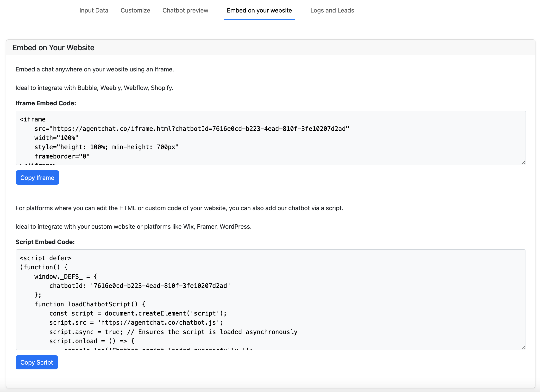
Task: Click the 'Ideal to integrate with Bubble' sentence
Action: pyautogui.click(x=94, y=88)
